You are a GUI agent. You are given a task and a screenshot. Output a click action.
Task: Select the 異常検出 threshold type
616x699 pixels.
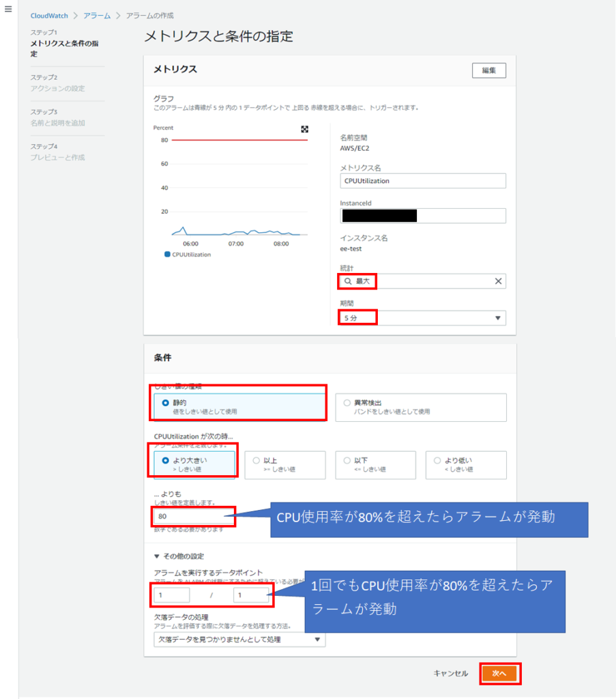(421, 407)
